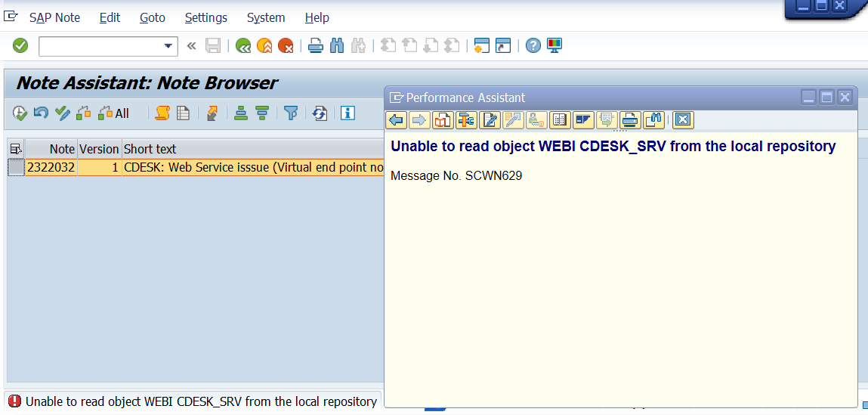Click the green Enter checkmark icon
Image resolution: width=868 pixels, height=415 pixels.
[20, 46]
